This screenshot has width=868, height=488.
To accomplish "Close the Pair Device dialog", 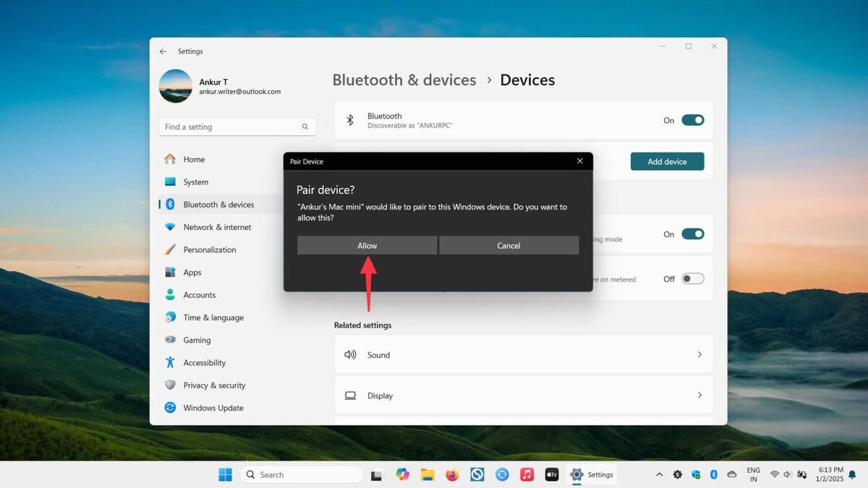I will click(x=579, y=161).
